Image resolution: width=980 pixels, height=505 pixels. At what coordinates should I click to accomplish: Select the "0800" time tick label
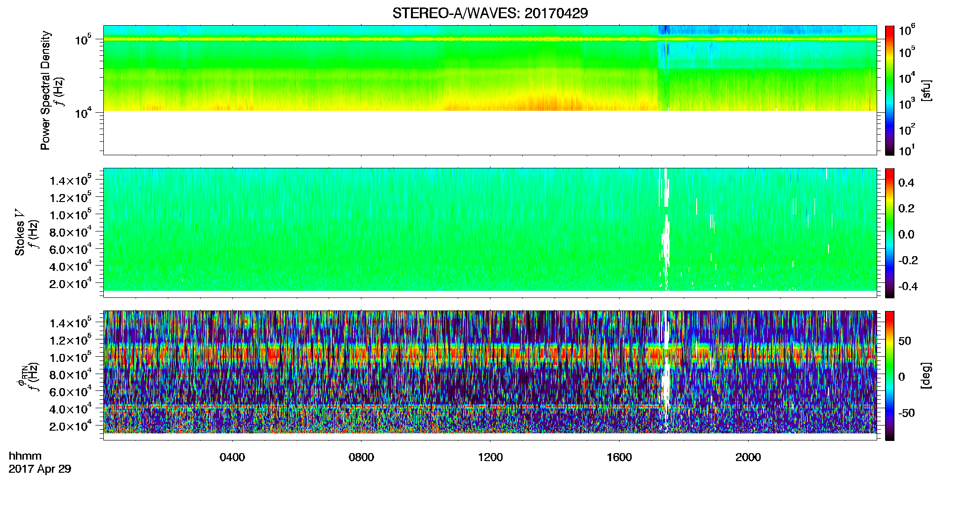coord(361,457)
